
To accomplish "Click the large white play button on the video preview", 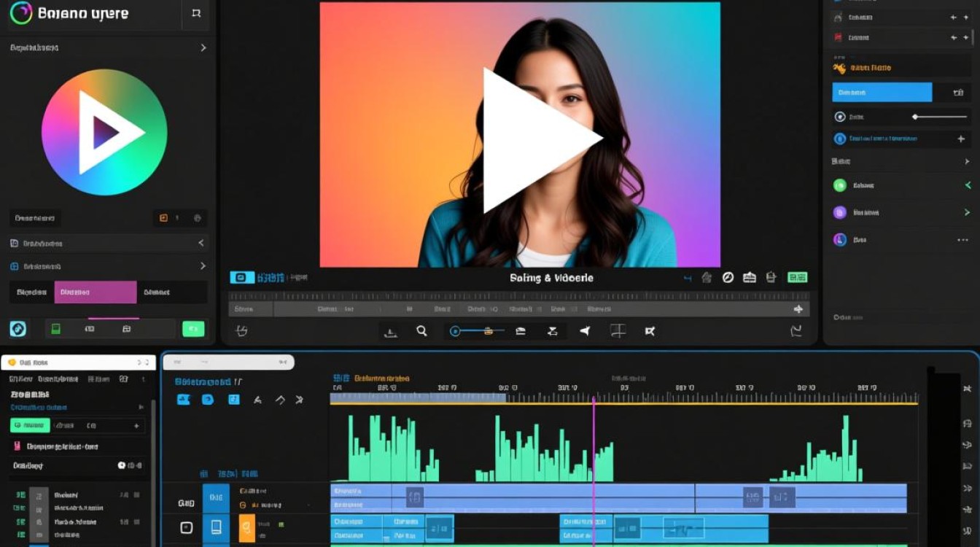I will pyautogui.click(x=536, y=140).
